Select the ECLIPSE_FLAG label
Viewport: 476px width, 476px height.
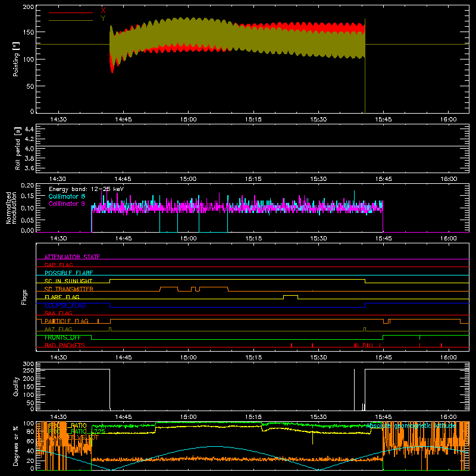pos(65,305)
